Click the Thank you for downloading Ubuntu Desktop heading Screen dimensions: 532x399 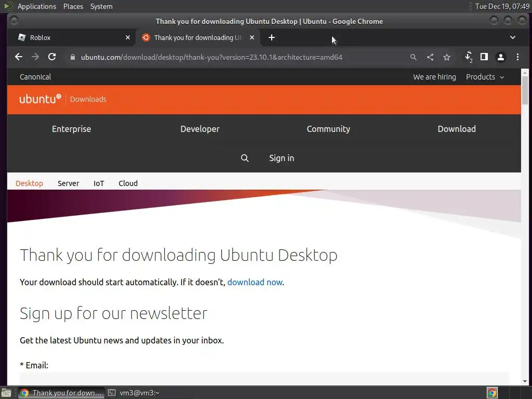point(179,255)
